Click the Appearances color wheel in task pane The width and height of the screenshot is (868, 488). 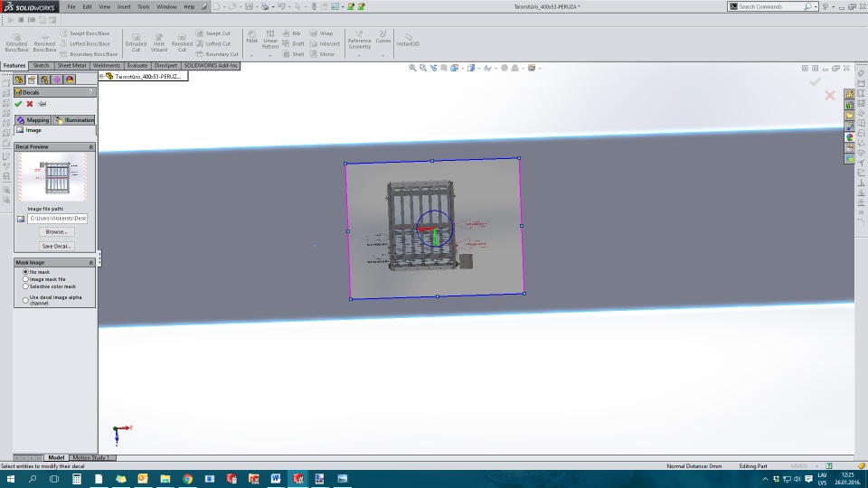click(849, 137)
